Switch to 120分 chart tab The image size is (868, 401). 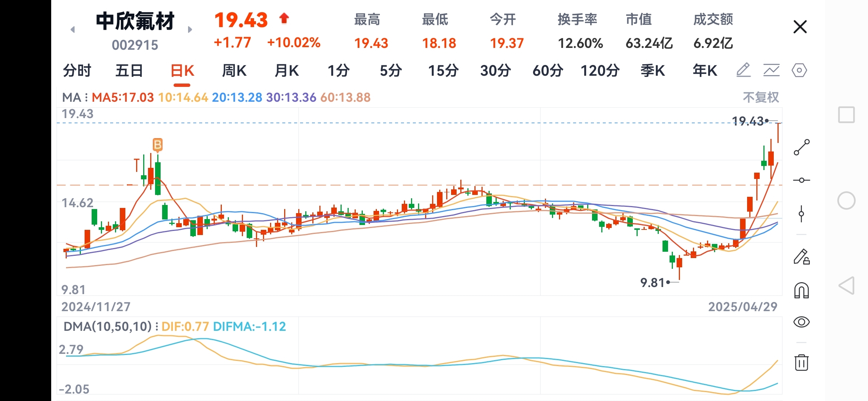pos(600,70)
